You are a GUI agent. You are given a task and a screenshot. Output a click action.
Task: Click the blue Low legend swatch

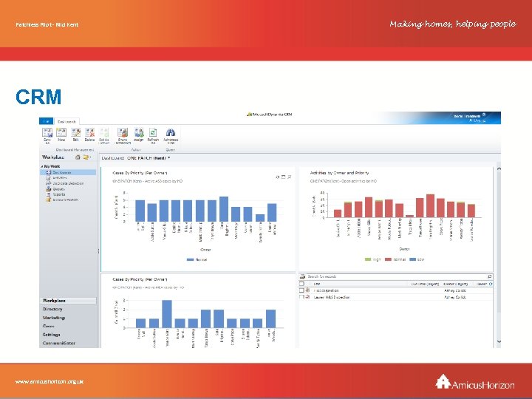coord(412,259)
